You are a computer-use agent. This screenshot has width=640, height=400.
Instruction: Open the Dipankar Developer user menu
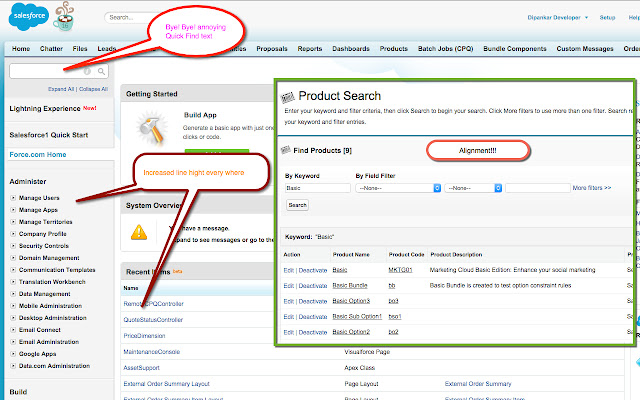(x=558, y=18)
